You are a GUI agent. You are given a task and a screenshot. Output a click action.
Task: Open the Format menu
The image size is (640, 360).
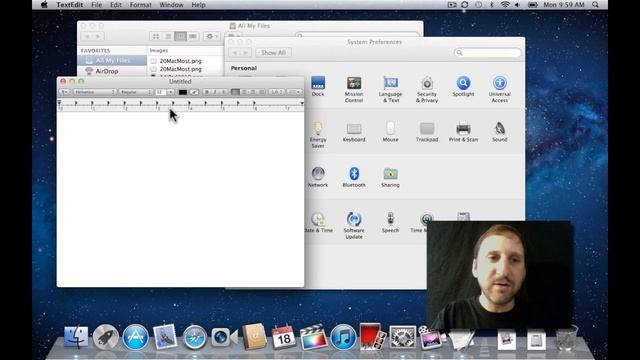pyautogui.click(x=140, y=5)
